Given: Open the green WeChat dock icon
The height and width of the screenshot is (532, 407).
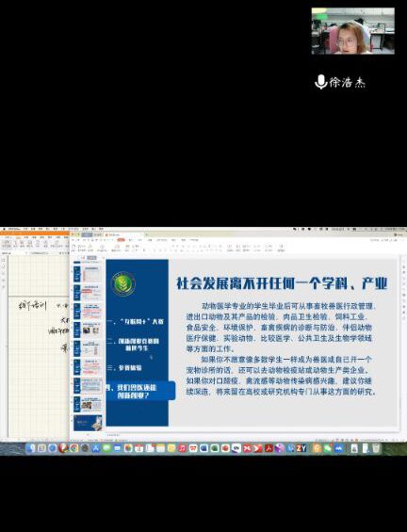Looking at the screenshot, I should (x=328, y=448).
